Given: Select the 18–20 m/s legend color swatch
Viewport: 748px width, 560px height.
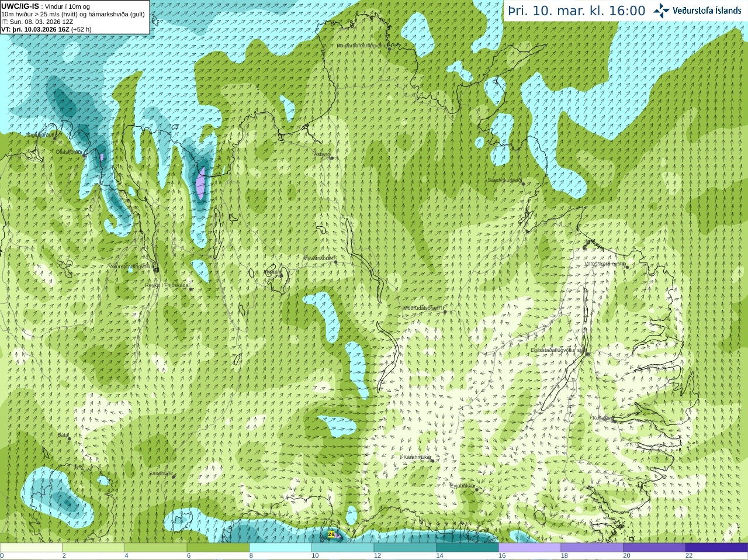Looking at the screenshot, I should tap(592, 548).
